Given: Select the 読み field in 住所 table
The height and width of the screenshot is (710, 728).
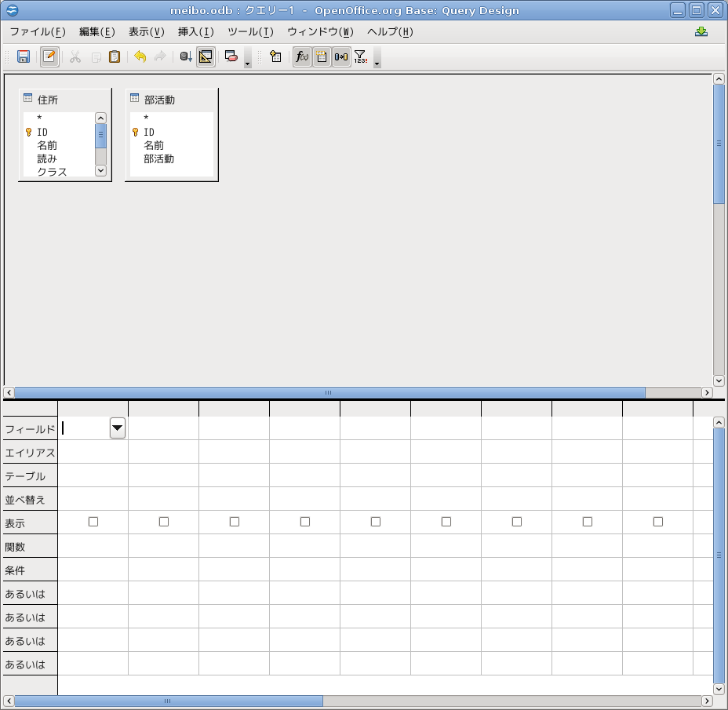Looking at the screenshot, I should pos(47,158).
